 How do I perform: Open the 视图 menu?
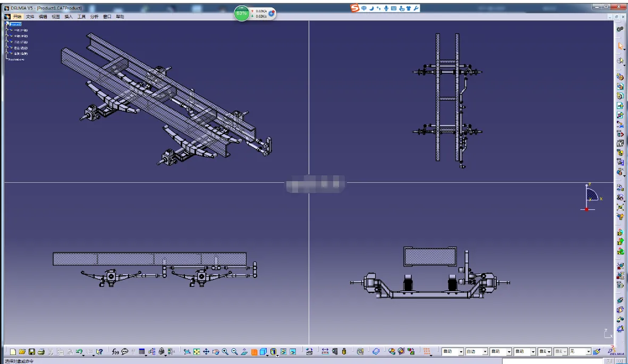[x=56, y=16]
